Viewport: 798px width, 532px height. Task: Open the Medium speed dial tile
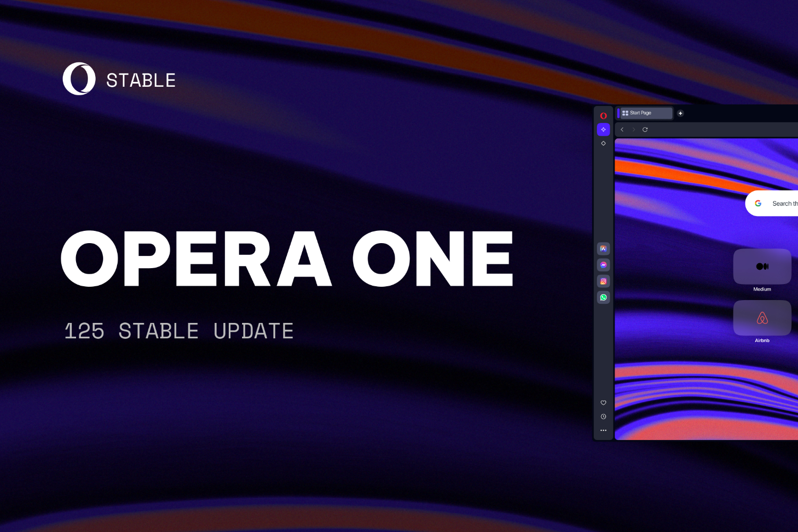coord(762,267)
